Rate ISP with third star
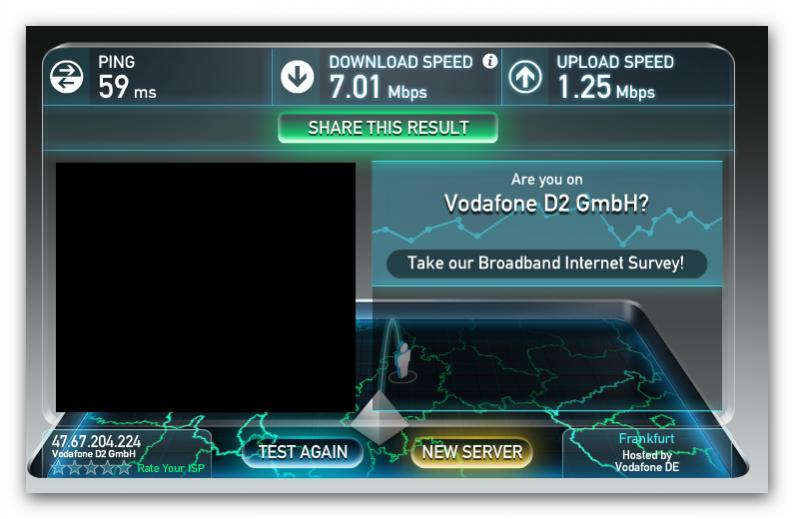The height and width of the screenshot is (519, 794). point(91,467)
